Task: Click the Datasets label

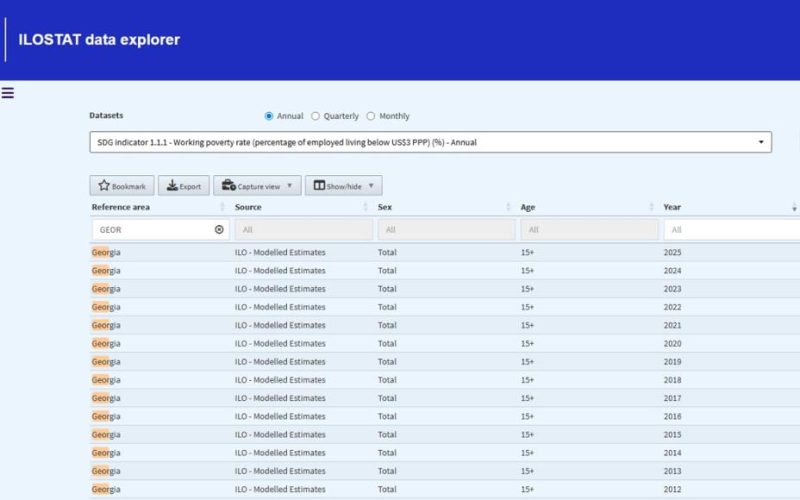Action: (x=106, y=115)
